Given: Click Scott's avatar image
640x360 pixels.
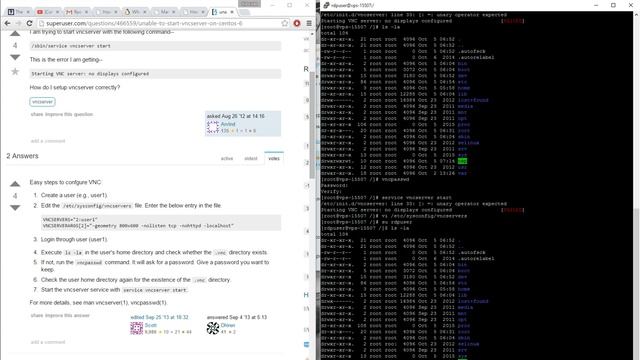Looking at the screenshot, I should 136,328.
